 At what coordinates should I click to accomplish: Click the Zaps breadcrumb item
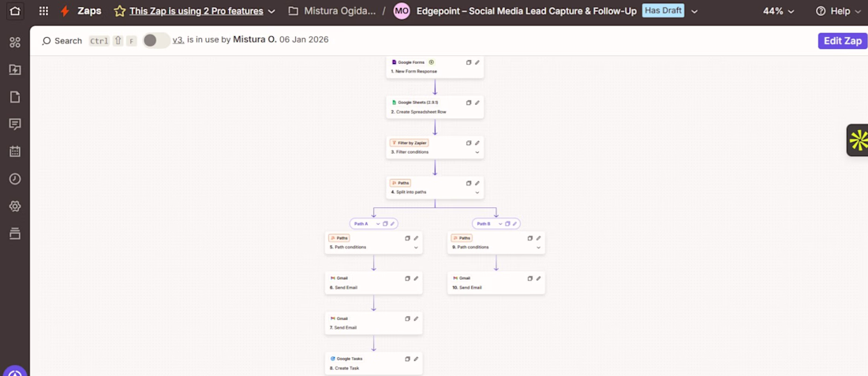coord(88,11)
